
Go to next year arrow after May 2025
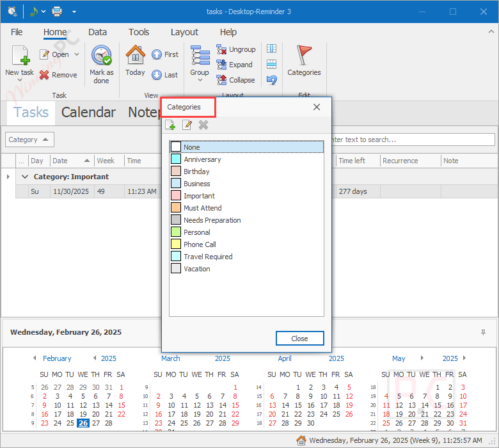464,358
